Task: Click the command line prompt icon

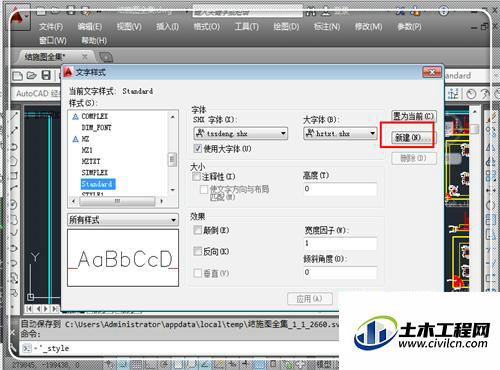Action: tap(26, 348)
